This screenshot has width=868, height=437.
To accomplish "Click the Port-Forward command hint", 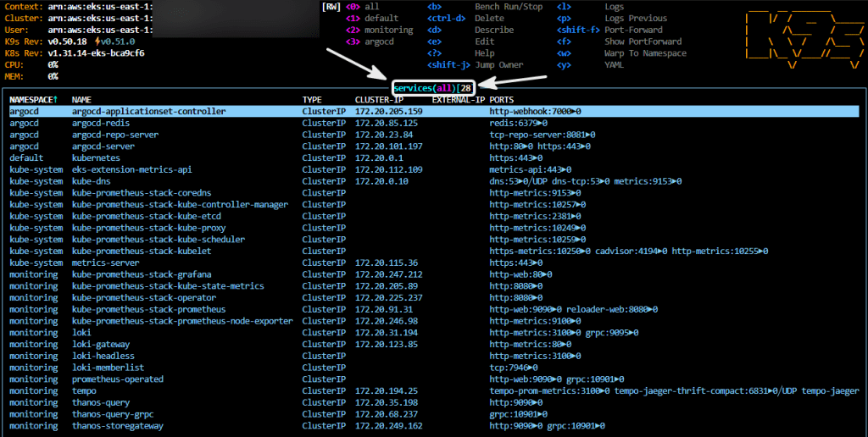I will (633, 30).
